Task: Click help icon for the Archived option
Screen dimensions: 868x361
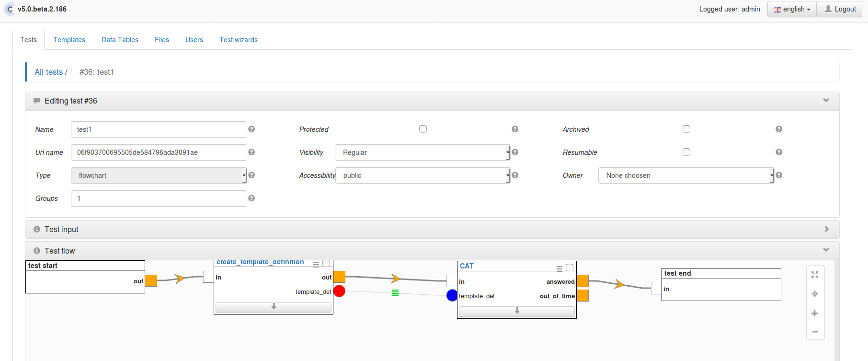Action: pos(779,129)
